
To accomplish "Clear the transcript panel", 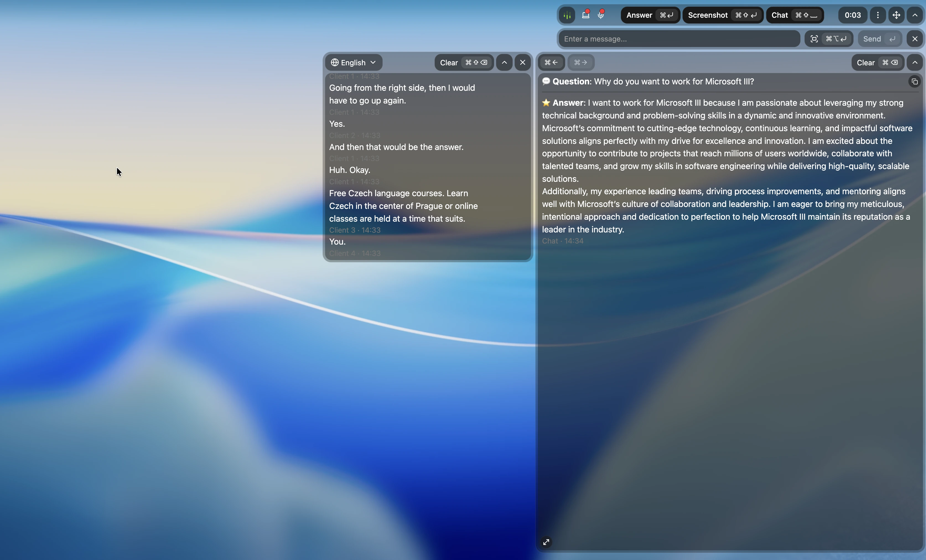I will (464, 62).
